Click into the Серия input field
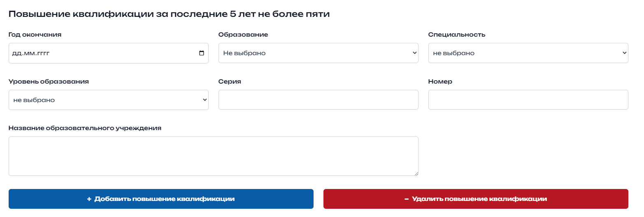 point(318,100)
